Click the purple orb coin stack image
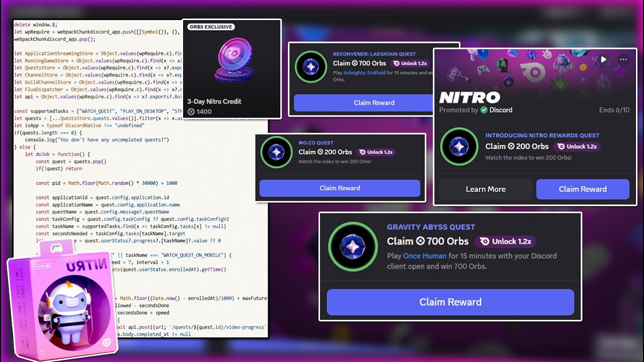Image resolution: width=644 pixels, height=362 pixels. click(x=234, y=61)
